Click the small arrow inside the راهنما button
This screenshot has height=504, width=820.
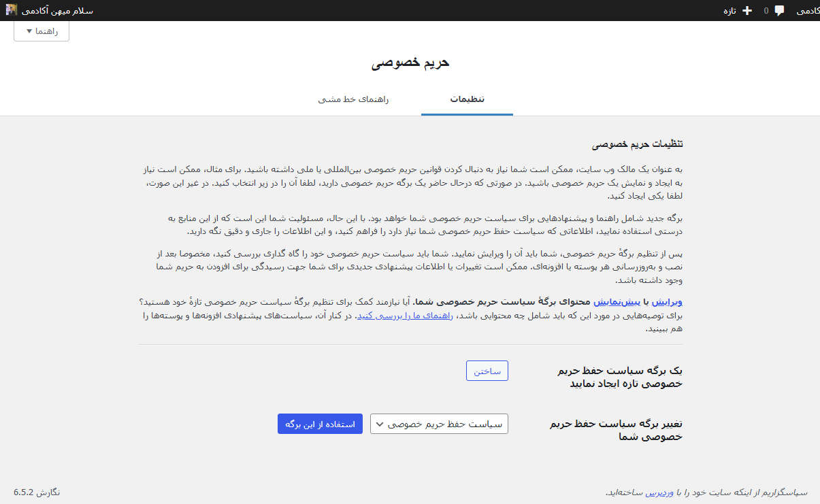pos(28,31)
